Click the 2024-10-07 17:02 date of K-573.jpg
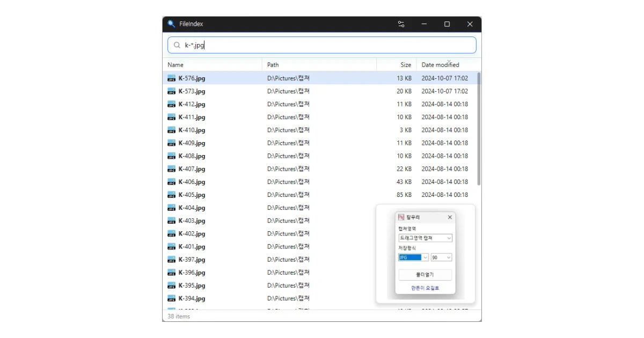The height and width of the screenshot is (338, 644). coord(445,91)
